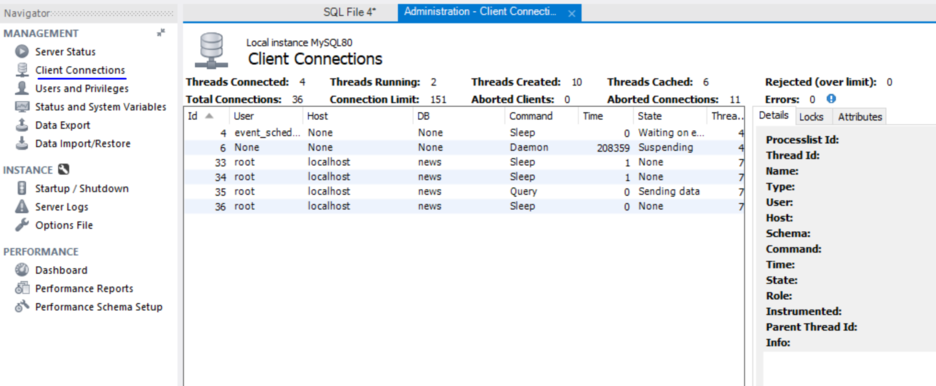The height and width of the screenshot is (386, 936).
Task: Click the MANAGEMENT section heading
Action: [41, 33]
